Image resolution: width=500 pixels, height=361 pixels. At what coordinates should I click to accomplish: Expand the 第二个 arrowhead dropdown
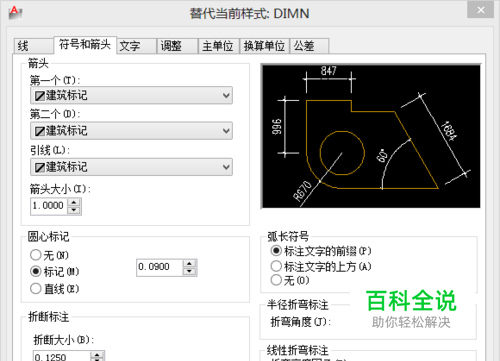coord(131,131)
